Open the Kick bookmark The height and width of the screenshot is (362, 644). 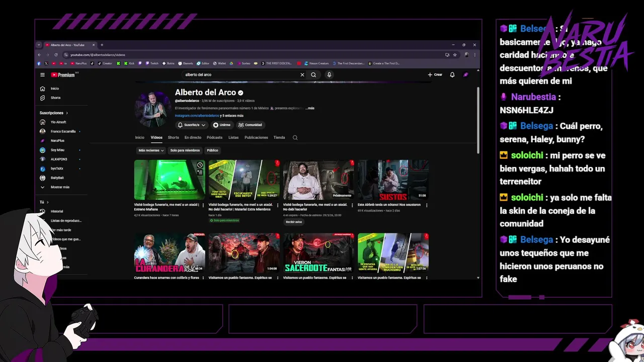pos(129,63)
